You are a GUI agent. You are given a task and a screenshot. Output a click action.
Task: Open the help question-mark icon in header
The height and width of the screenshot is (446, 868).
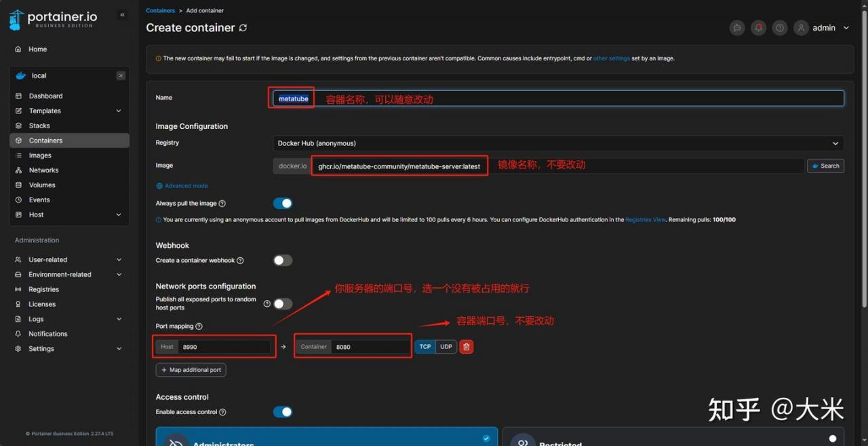[x=780, y=28]
